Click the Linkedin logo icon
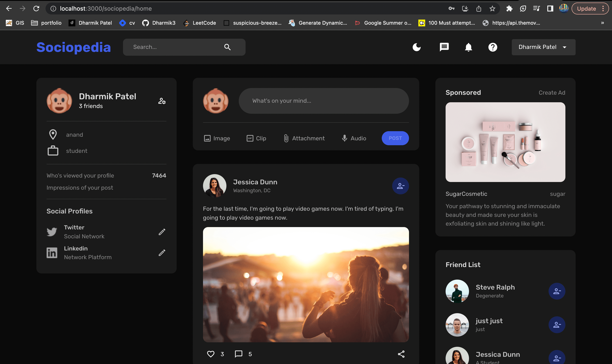Screen dimensions: 612x364 [52, 253]
